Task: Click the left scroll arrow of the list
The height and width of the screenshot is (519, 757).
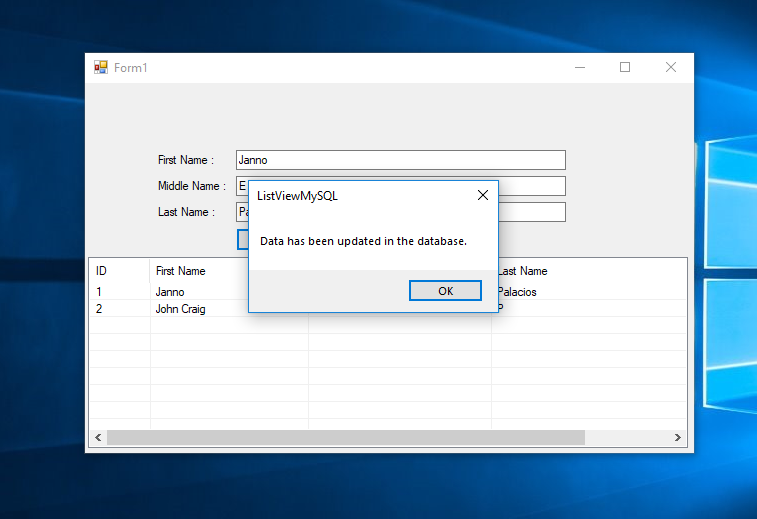Action: [98, 438]
